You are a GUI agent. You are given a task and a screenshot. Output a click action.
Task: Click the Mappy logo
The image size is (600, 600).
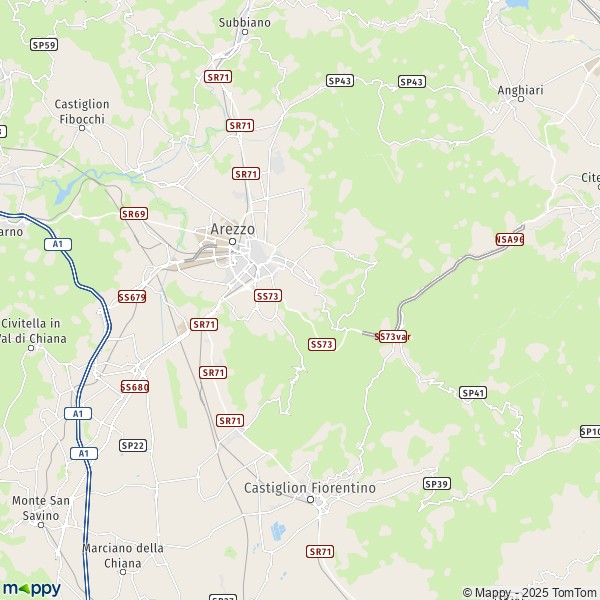[32, 589]
